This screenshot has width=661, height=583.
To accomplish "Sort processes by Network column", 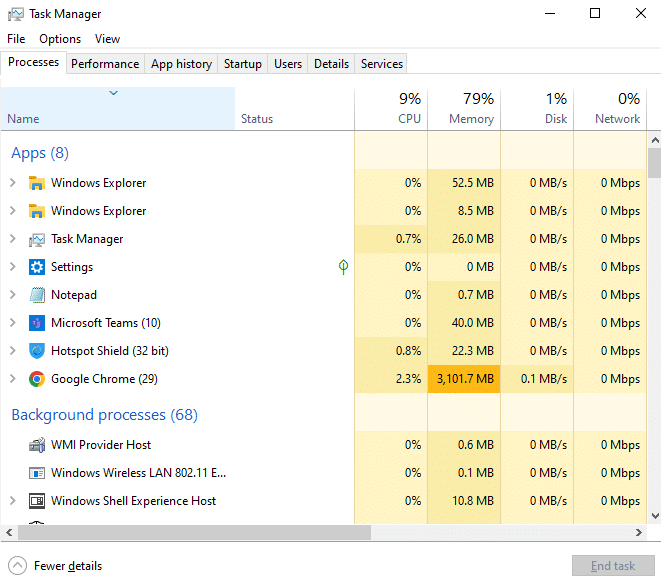I will pyautogui.click(x=610, y=108).
